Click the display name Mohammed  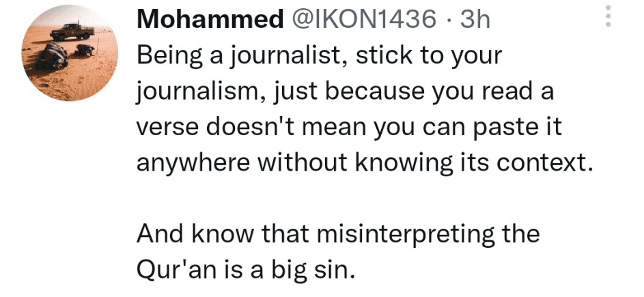[210, 19]
